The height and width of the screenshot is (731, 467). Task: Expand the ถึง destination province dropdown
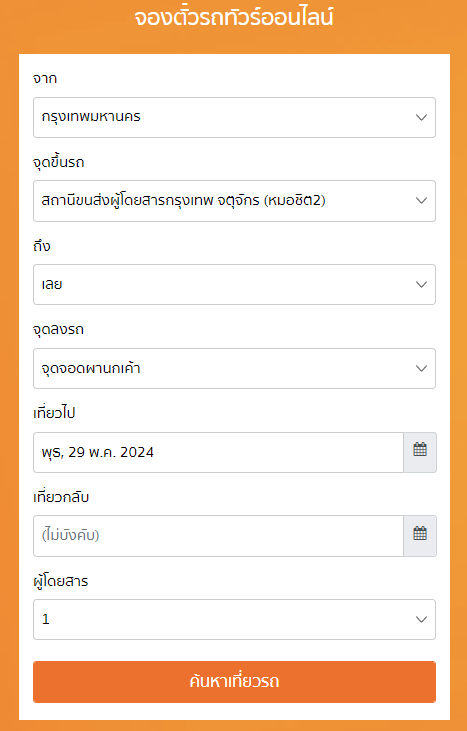click(x=234, y=284)
